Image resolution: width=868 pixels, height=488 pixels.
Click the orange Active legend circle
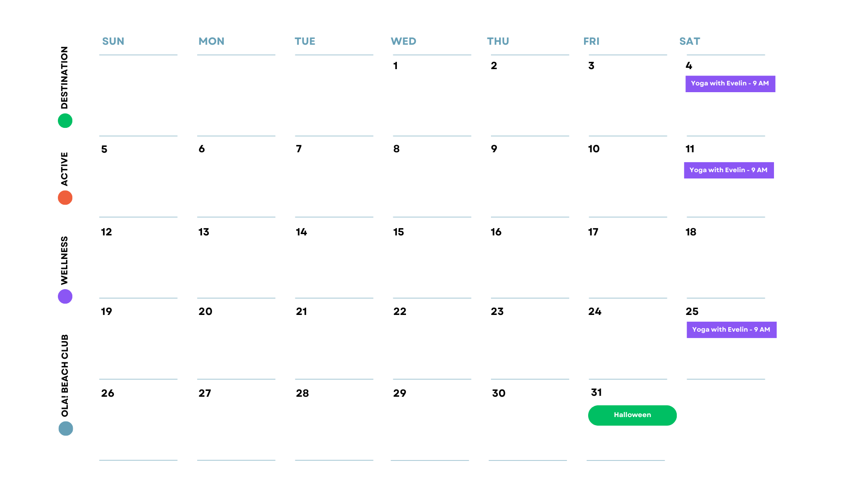65,197
